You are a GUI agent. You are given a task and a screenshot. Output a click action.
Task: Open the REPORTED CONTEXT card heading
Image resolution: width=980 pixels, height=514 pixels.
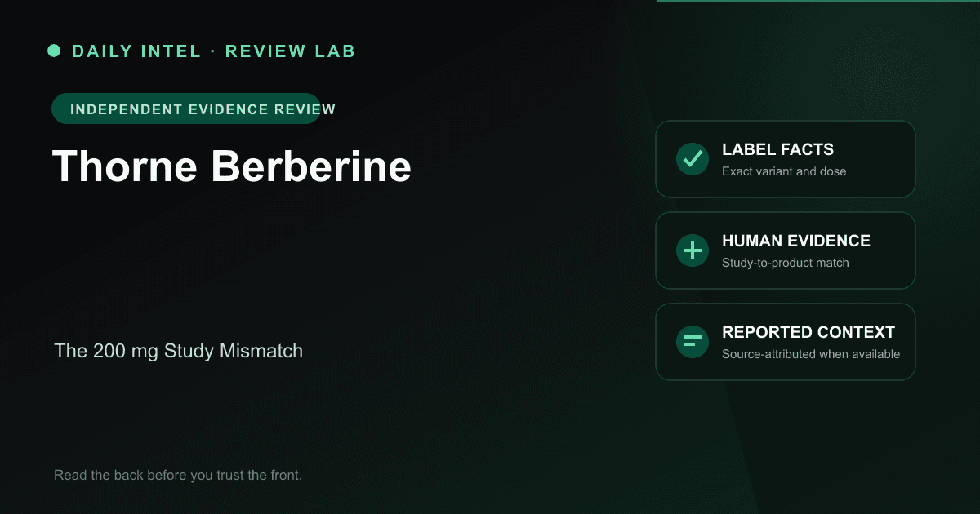point(808,333)
